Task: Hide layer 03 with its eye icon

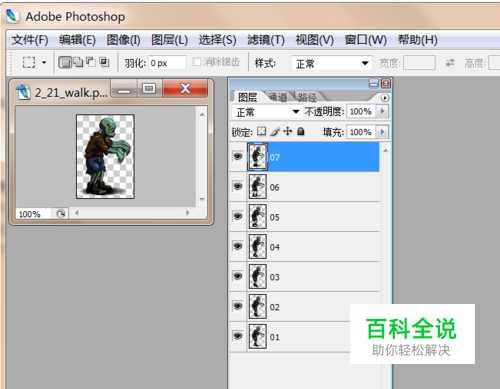Action: click(238, 276)
